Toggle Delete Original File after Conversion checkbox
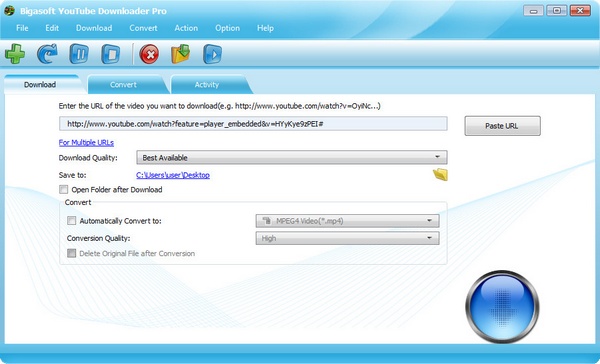The width and height of the screenshot is (600, 364). point(72,253)
